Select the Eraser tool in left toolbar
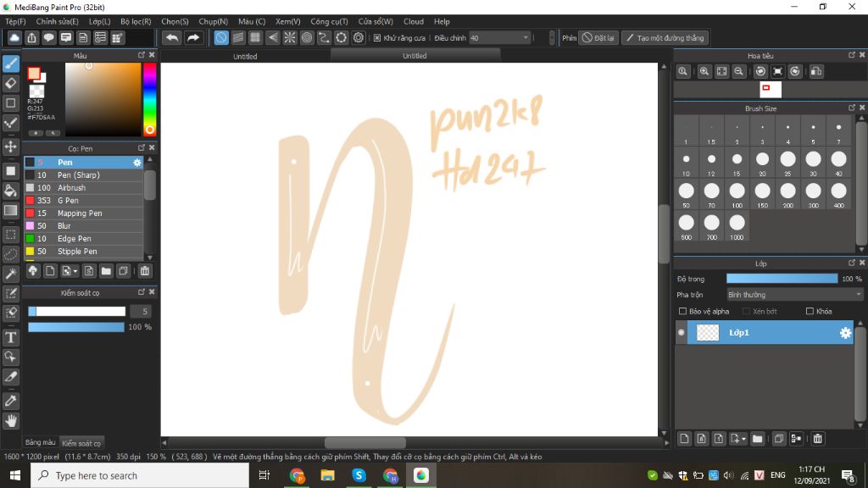 (10, 83)
